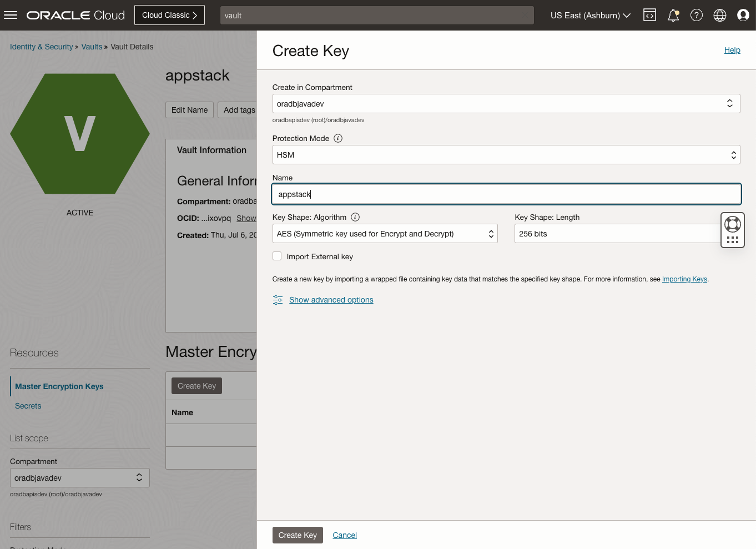
Task: Click the search bar containing vault
Action: point(377,16)
